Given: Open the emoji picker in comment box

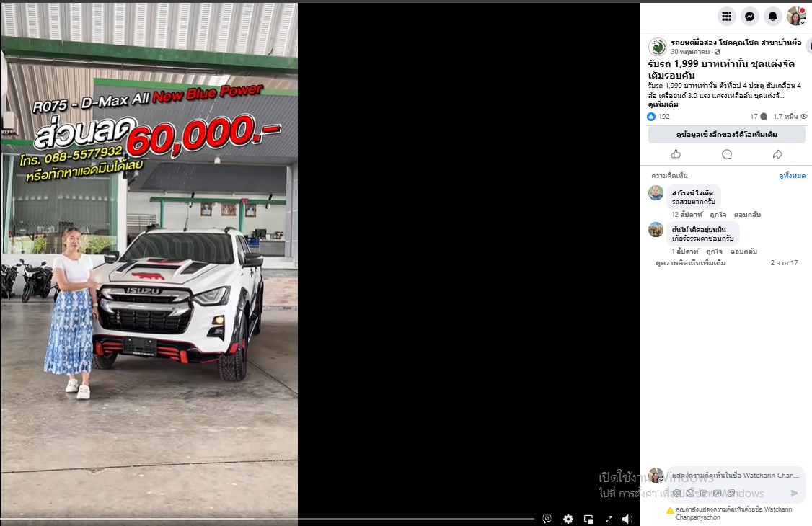Looking at the screenshot, I should click(x=690, y=493).
